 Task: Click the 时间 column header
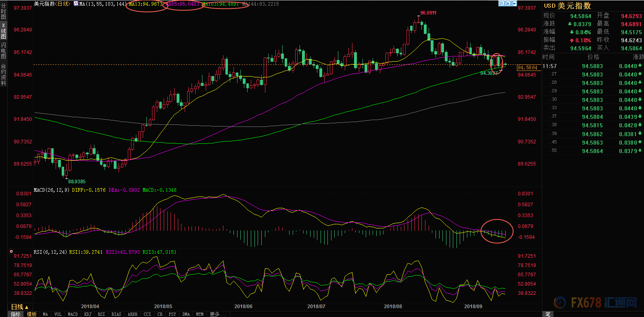pyautogui.click(x=548, y=57)
